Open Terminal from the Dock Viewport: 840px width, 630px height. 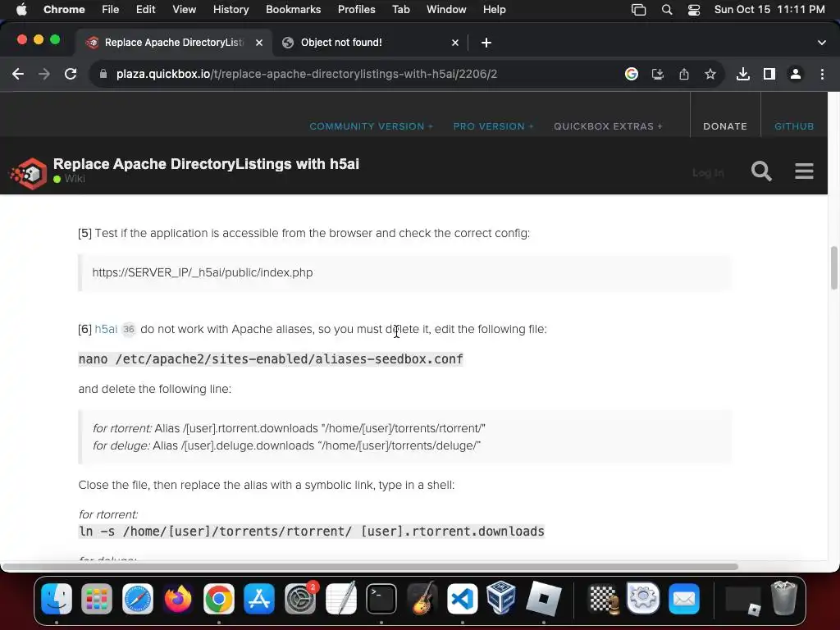[x=381, y=598]
